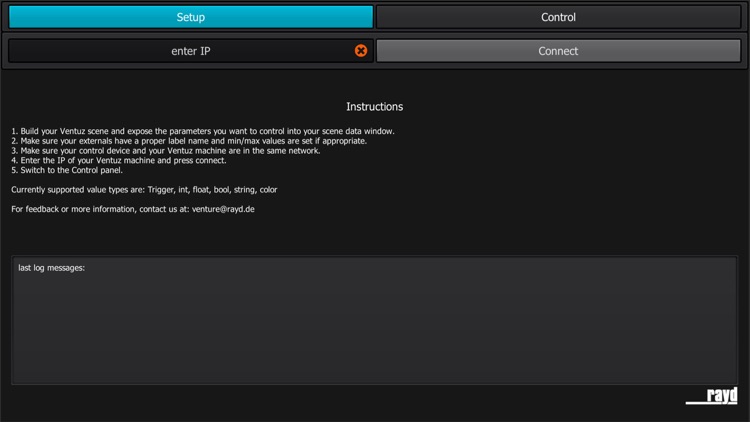750x422 pixels.
Task: Select instruction step 4 about entering the IP
Action: tap(119, 160)
